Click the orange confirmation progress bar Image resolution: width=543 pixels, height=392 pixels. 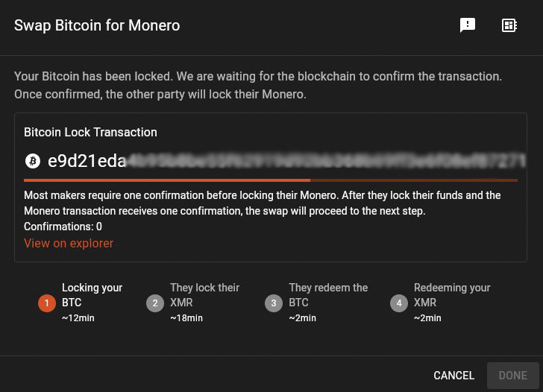pos(167,180)
